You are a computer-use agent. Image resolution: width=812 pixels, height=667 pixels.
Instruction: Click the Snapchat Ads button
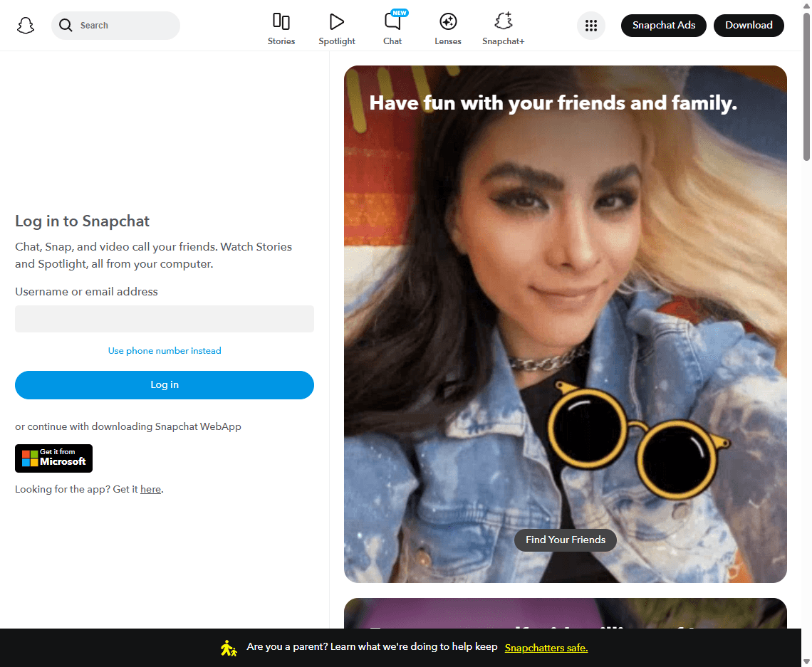(663, 26)
